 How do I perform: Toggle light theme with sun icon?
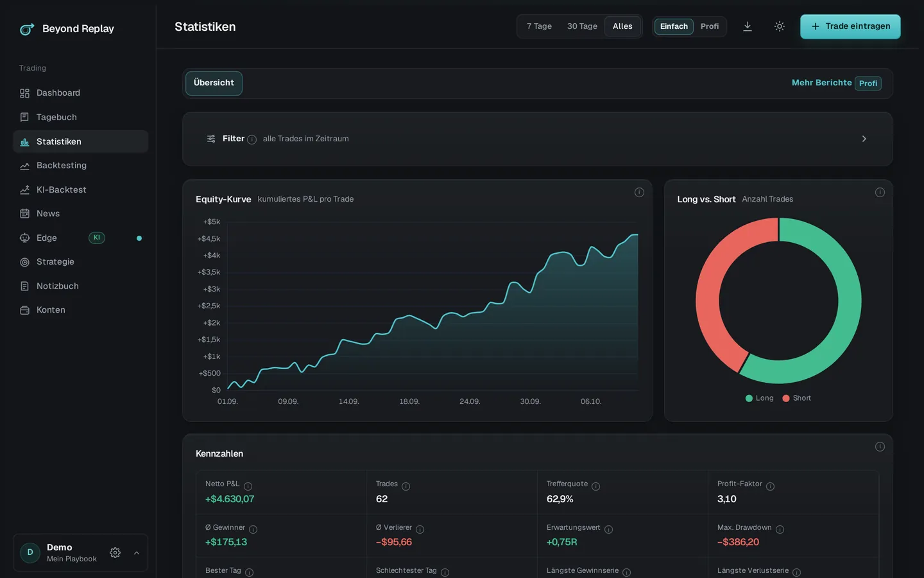pos(780,26)
